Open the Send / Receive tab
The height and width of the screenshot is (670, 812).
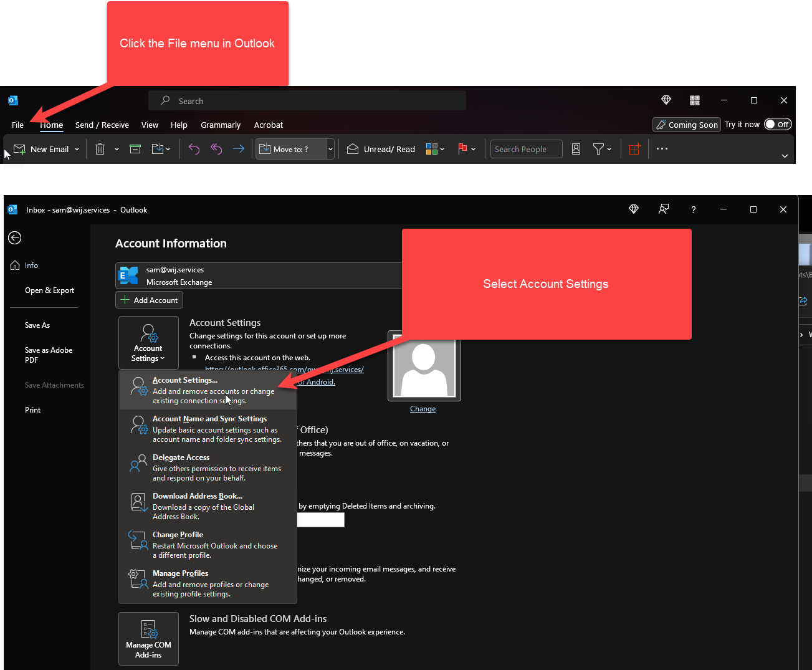point(102,125)
